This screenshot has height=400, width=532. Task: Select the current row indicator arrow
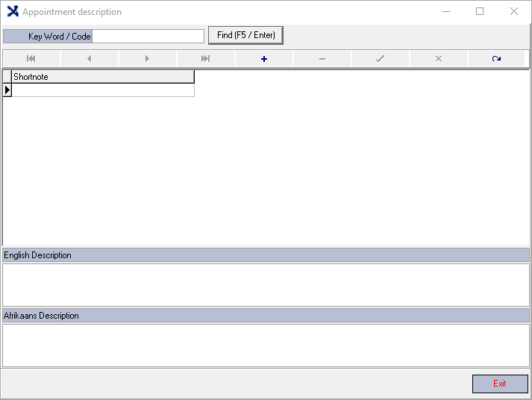(x=7, y=90)
